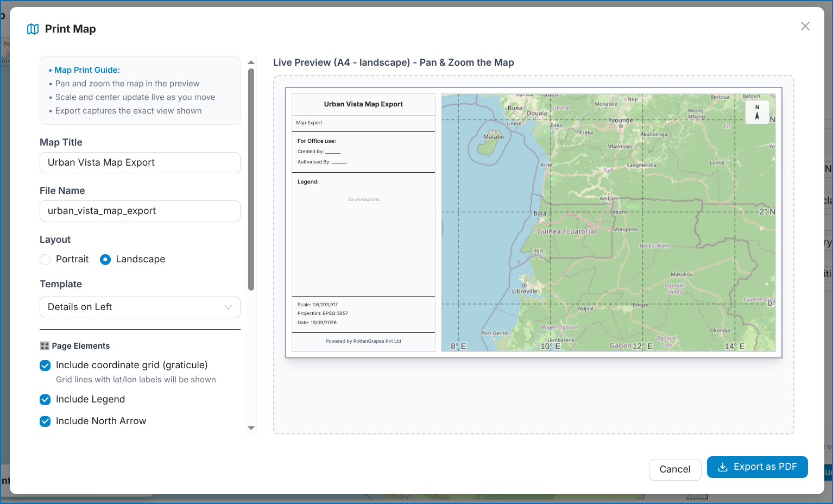Image resolution: width=833 pixels, height=504 pixels.
Task: Click the north arrow on map preview
Action: 757,112
